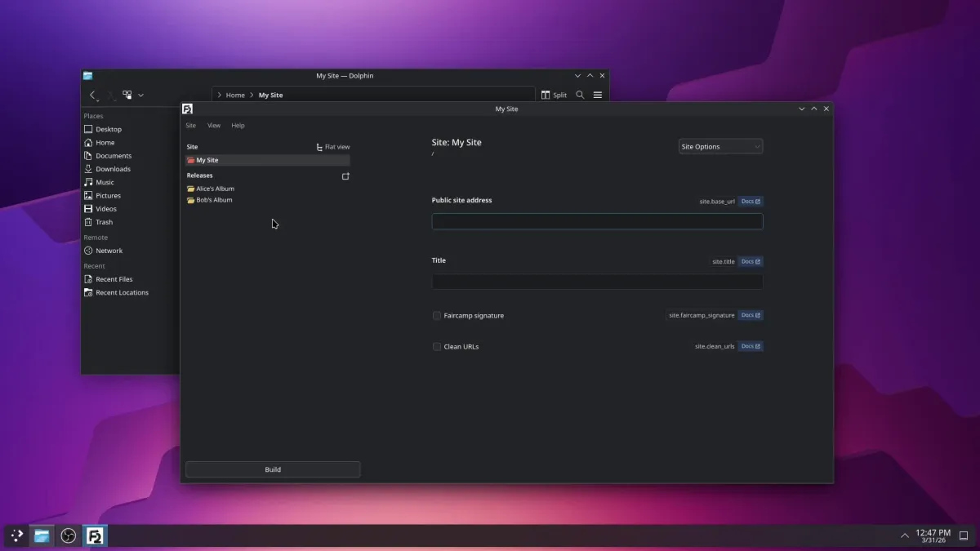Open the Help menu in Faircamp
Screen dimensions: 980x551
coord(238,125)
